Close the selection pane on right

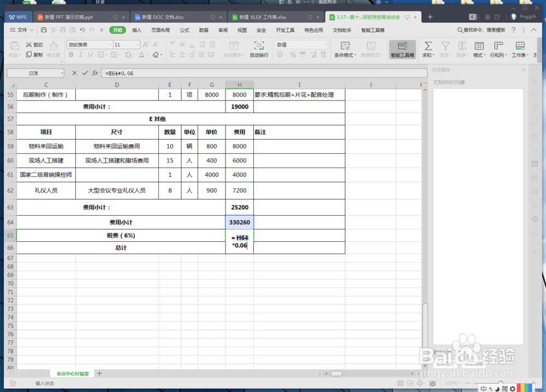(524, 70)
